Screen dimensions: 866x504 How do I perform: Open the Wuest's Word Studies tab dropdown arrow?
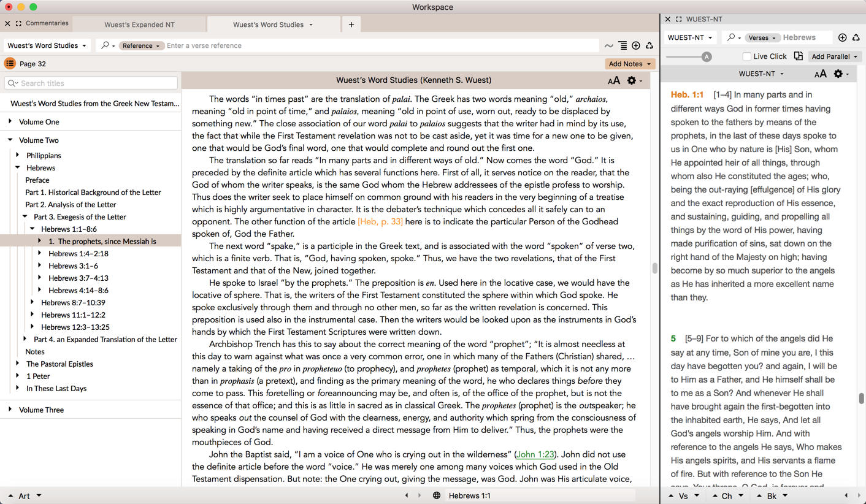click(311, 25)
